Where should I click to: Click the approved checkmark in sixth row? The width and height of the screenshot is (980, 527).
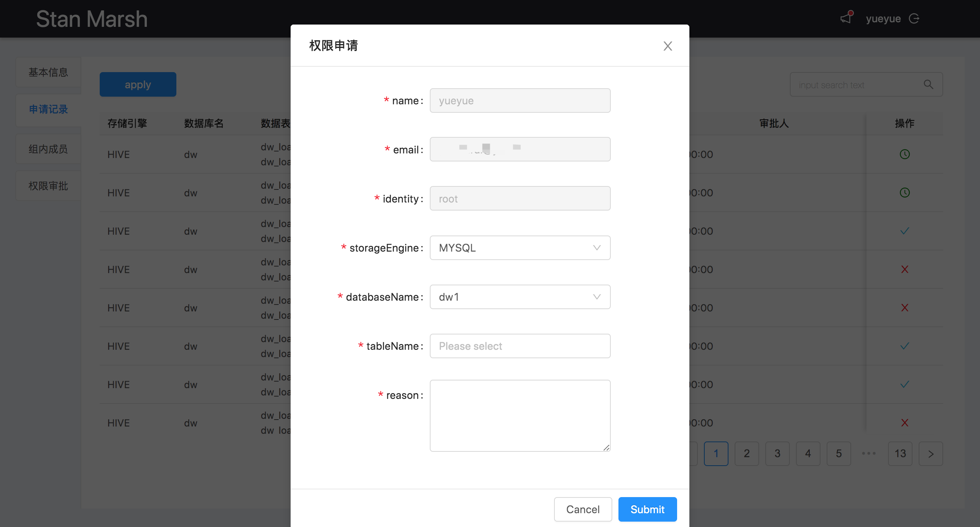(904, 346)
